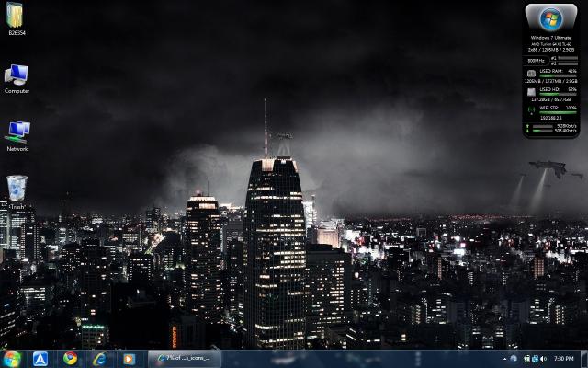Screen dimensions: 588x368
Task: Click the CPU core #1 load bar
Action: pos(568,58)
